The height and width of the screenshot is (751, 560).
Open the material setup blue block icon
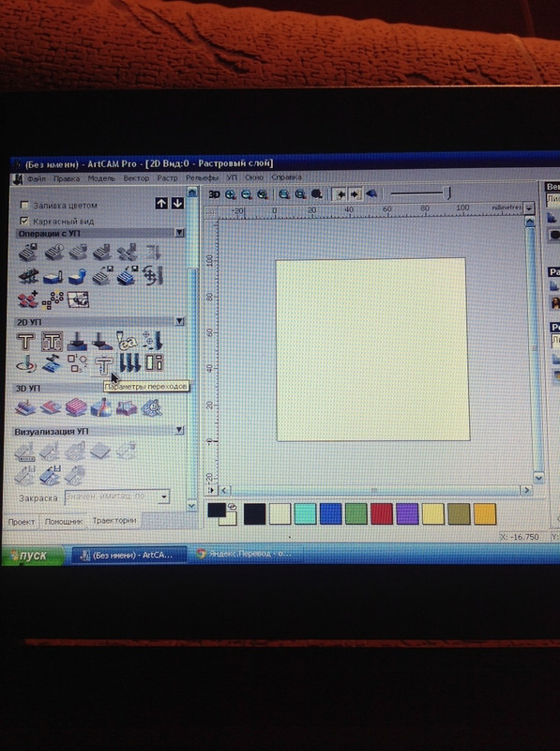point(53,277)
